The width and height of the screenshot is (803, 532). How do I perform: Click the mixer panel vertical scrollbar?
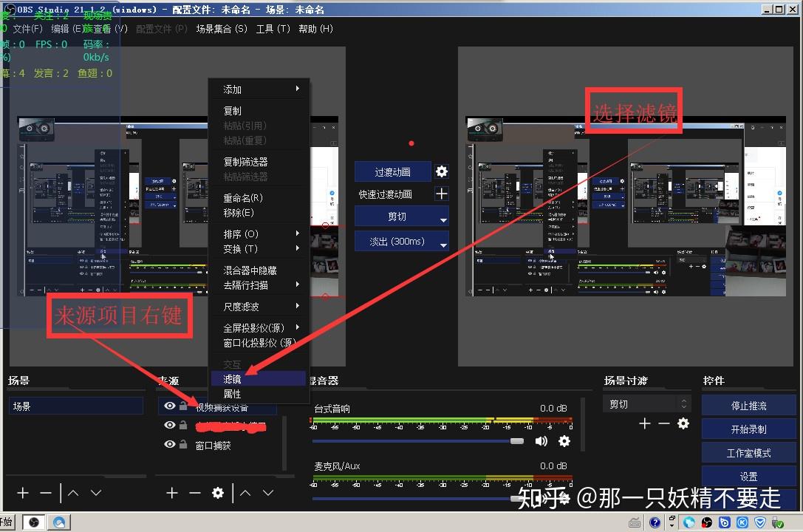click(x=583, y=424)
